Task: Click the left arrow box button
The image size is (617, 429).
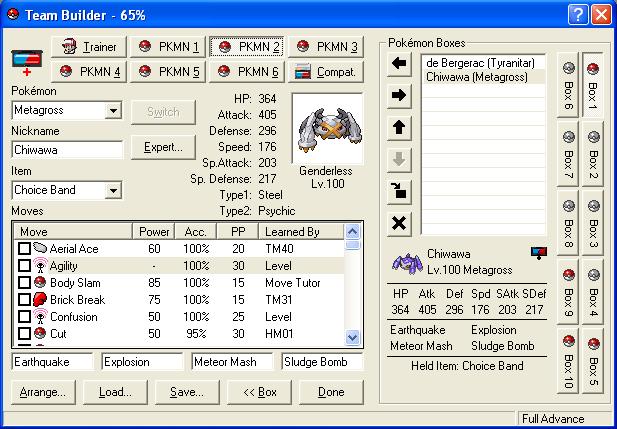Action: click(x=399, y=63)
